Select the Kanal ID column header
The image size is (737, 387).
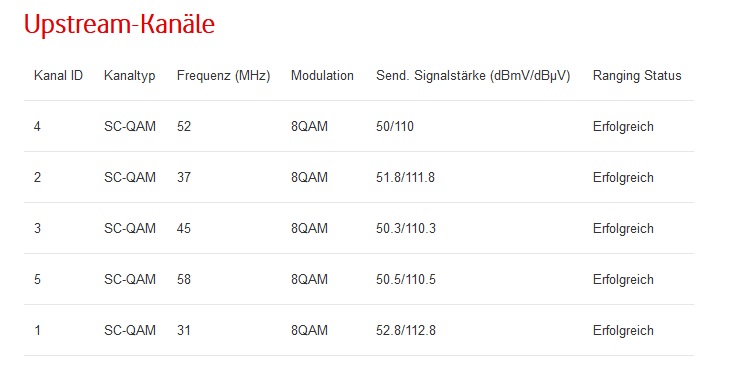click(x=58, y=76)
